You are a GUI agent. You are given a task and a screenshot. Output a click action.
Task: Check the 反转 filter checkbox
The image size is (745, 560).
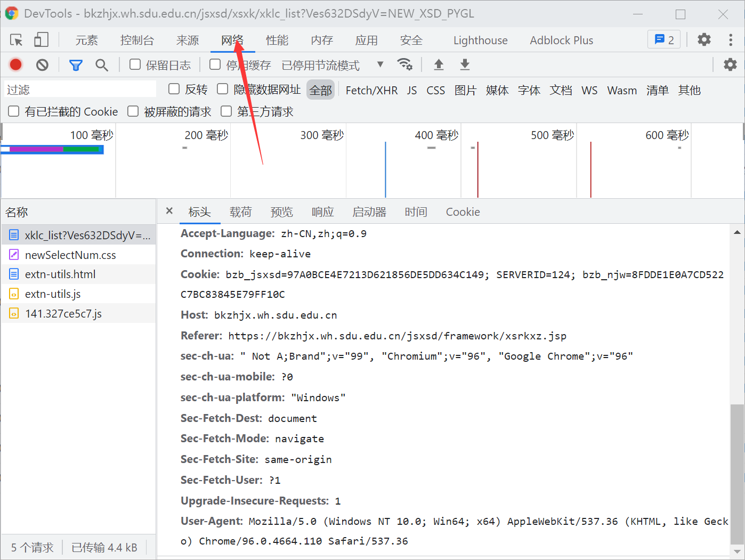pos(174,89)
